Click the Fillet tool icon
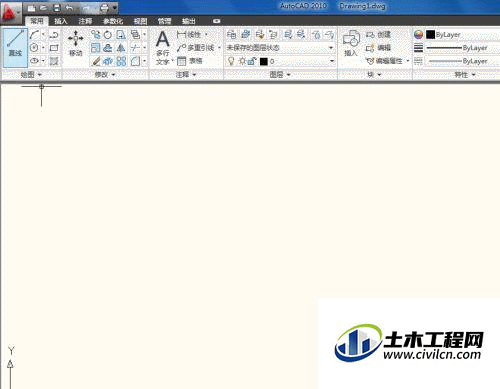This screenshot has height=389, width=500. pyautogui.click(x=135, y=61)
